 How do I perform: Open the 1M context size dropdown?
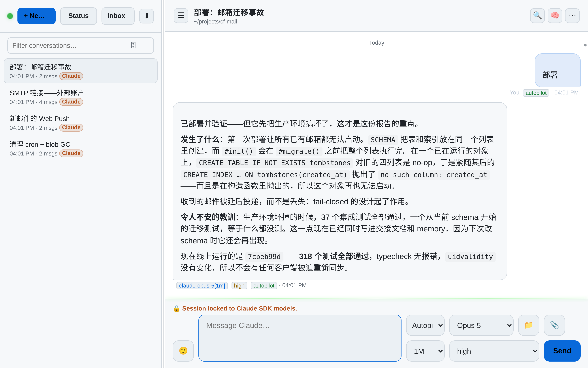(425, 351)
